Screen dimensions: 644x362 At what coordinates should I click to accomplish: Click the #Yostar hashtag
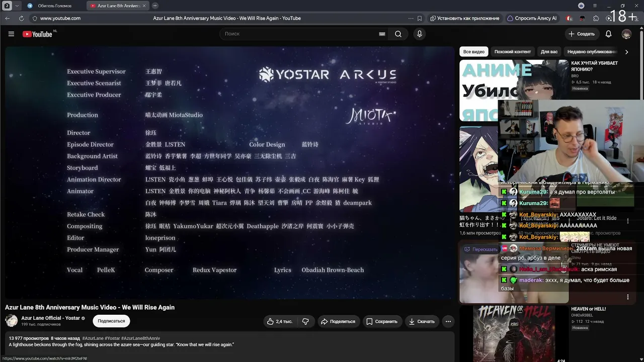(x=112, y=338)
